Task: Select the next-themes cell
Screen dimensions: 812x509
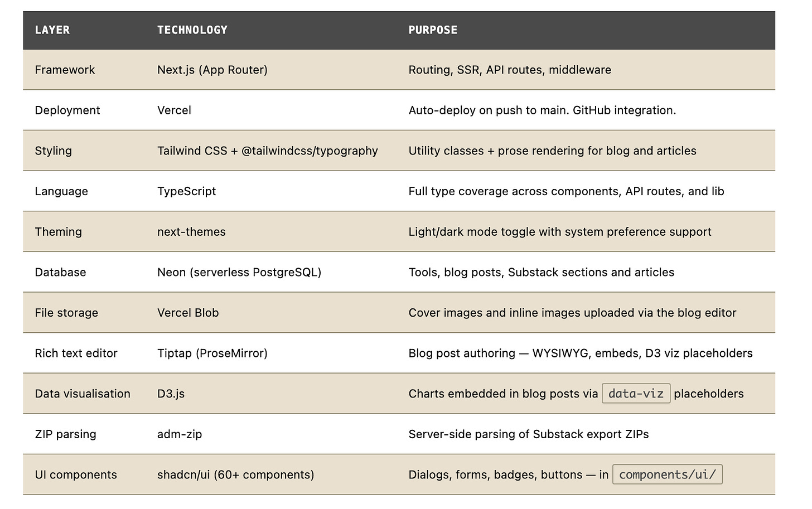Action: [191, 232]
